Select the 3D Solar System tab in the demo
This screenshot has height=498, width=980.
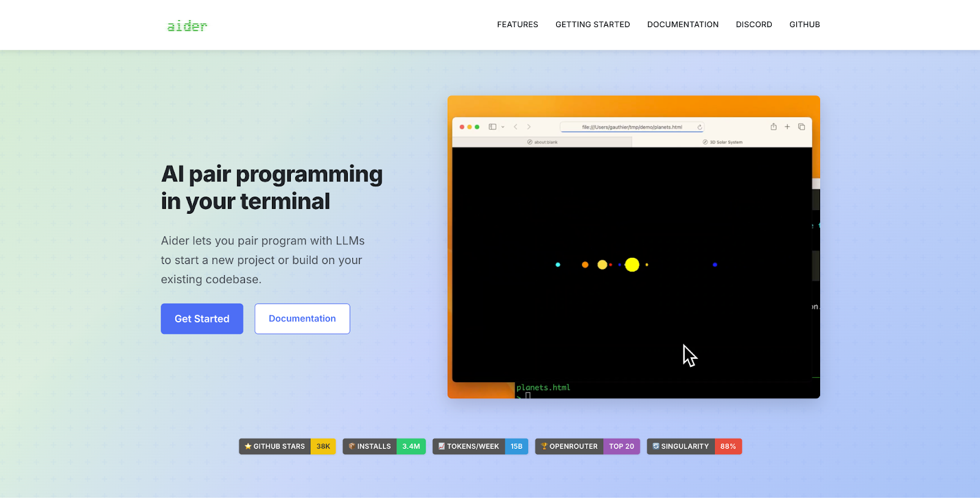point(722,142)
